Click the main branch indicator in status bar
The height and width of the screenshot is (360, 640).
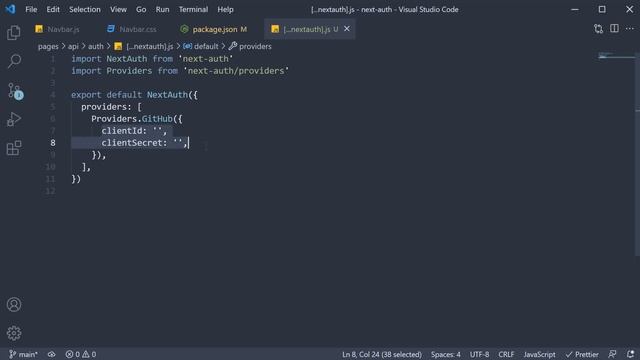click(23, 354)
